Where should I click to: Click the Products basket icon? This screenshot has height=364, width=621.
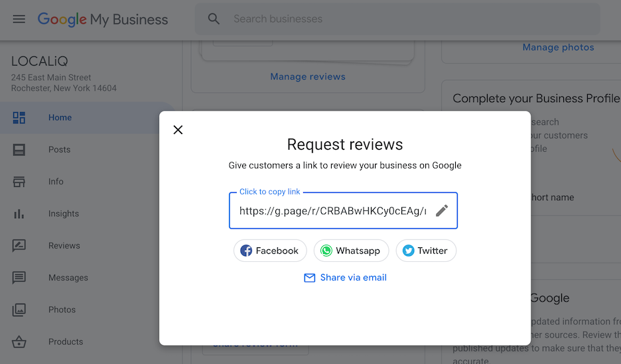(19, 342)
